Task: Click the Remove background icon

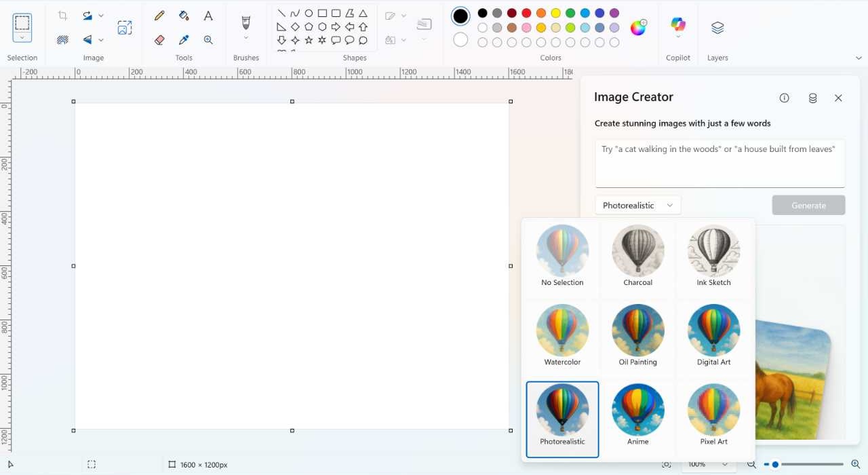Action: point(62,40)
